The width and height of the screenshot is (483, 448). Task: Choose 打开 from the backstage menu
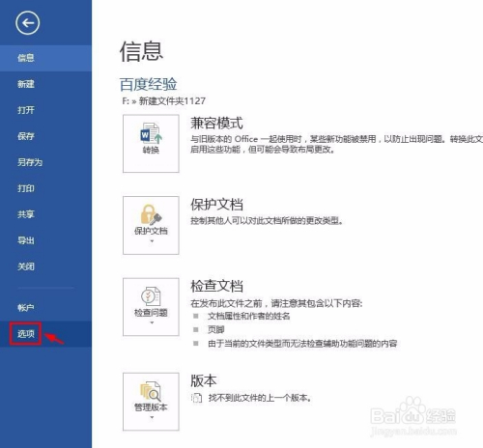(x=45, y=110)
